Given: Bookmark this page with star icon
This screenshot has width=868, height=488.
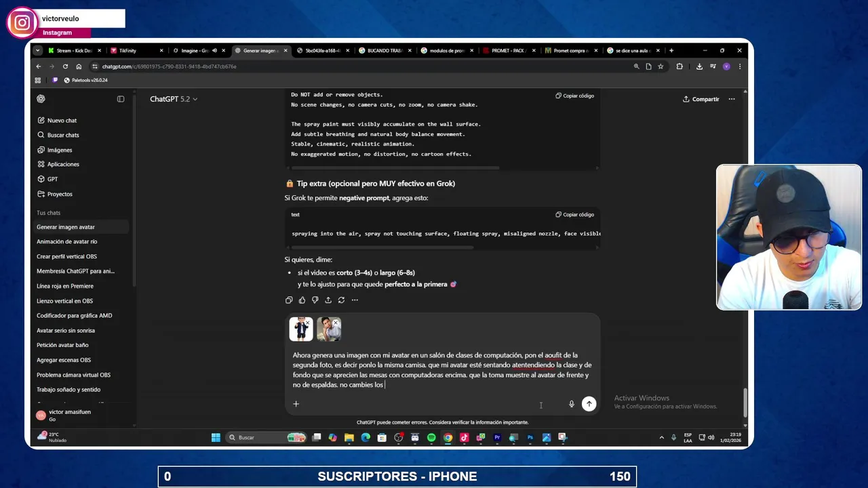Looking at the screenshot, I should (x=660, y=66).
